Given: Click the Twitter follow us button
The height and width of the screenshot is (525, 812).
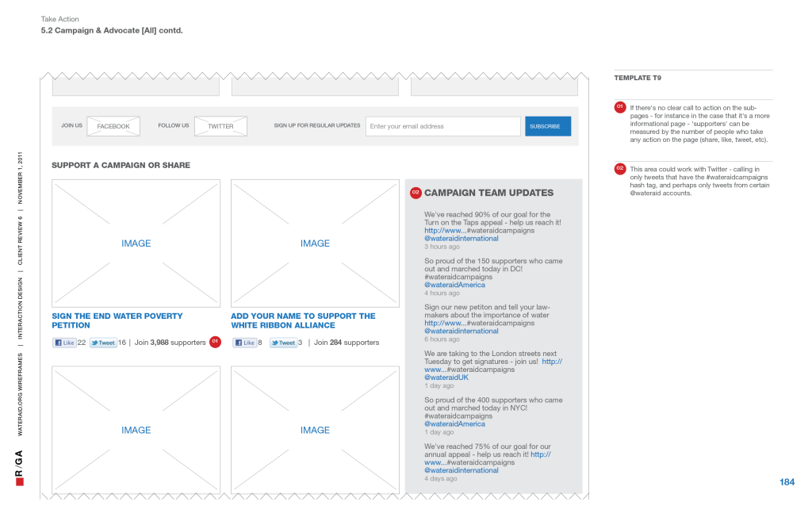Looking at the screenshot, I should click(220, 126).
